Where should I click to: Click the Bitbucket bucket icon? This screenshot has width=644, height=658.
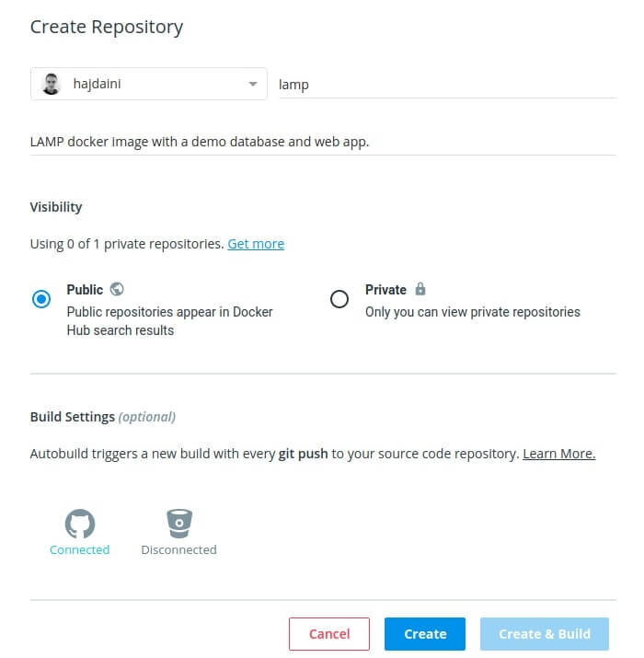tap(178, 524)
